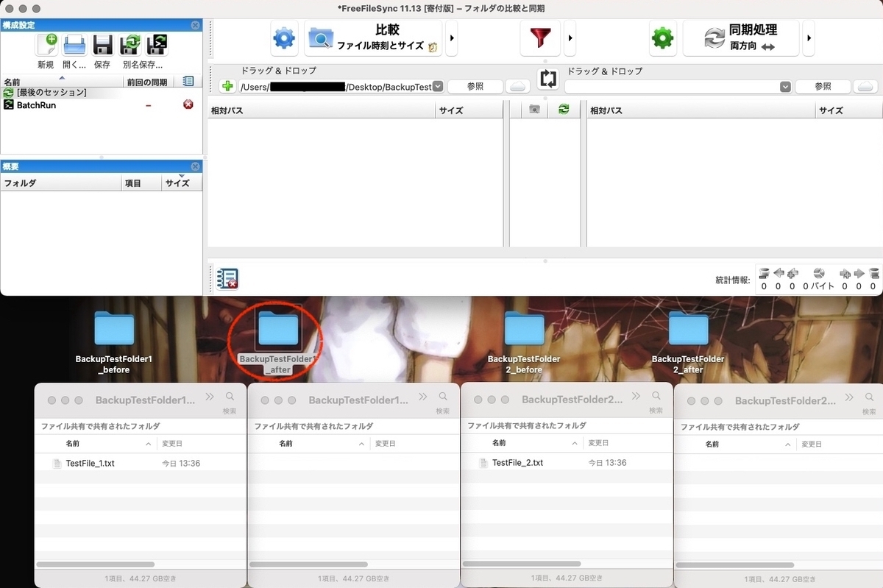Expand the arrow next to 同期処理 button
The width and height of the screenshot is (883, 588).
coord(809,38)
